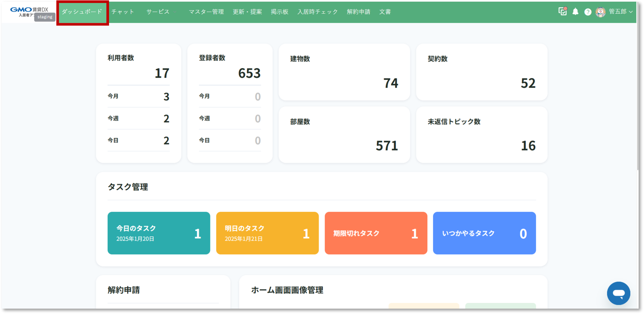Expand the サービス dropdown menu
This screenshot has width=644, height=314.
pyautogui.click(x=158, y=12)
